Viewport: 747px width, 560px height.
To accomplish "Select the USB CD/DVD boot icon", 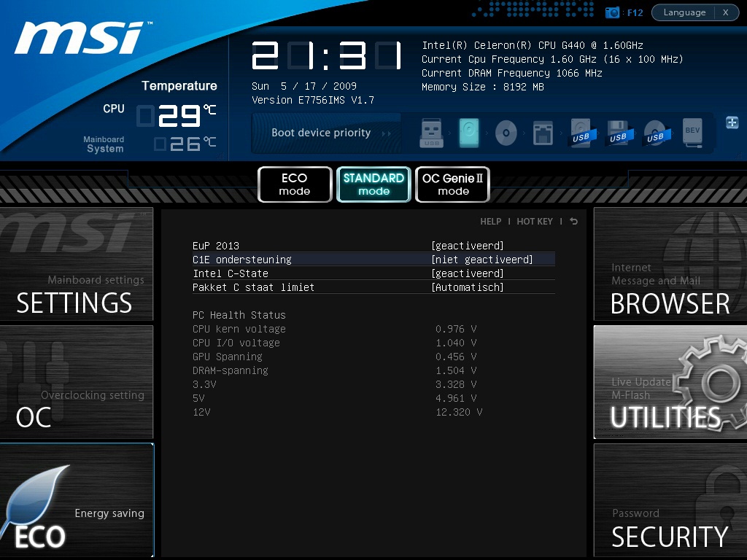I will pos(656,133).
